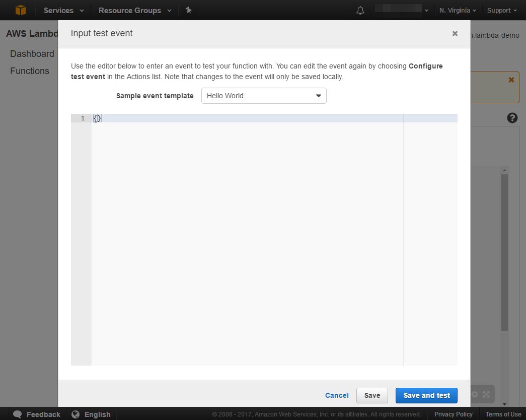Open the notifications bell
Viewport: 526px width, 420px height.
pyautogui.click(x=360, y=11)
